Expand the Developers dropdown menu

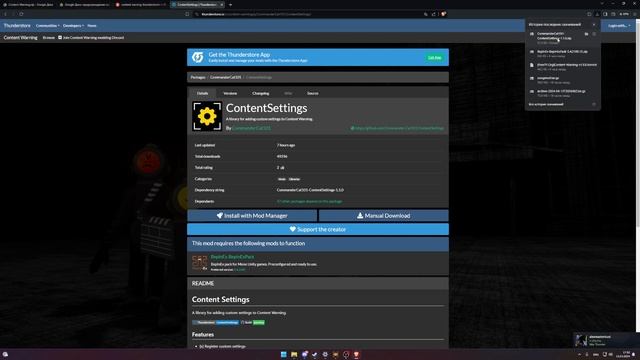[x=73, y=26]
